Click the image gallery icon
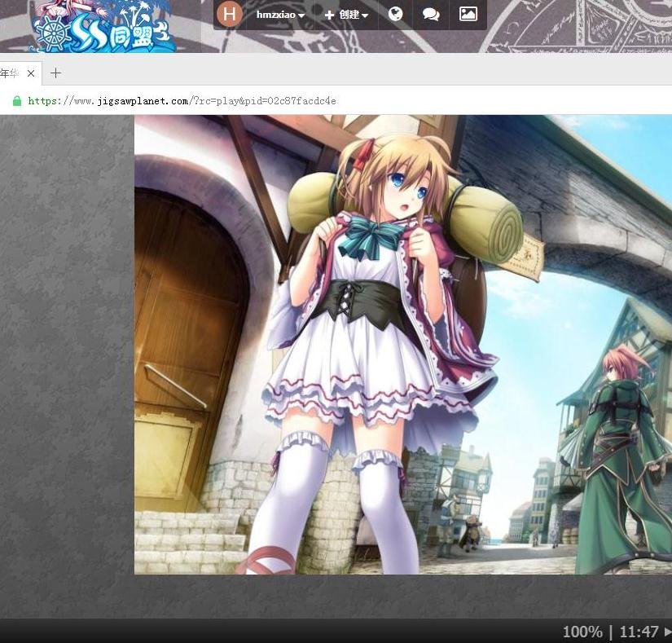672x643 pixels. (468, 14)
